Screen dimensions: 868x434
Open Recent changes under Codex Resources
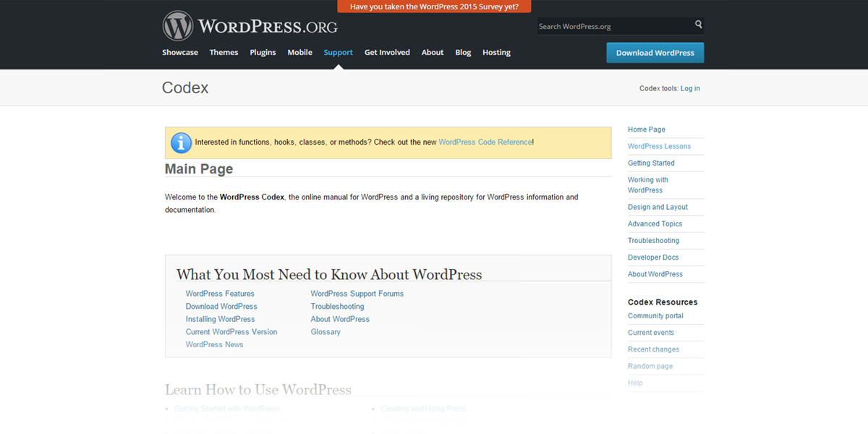(653, 349)
